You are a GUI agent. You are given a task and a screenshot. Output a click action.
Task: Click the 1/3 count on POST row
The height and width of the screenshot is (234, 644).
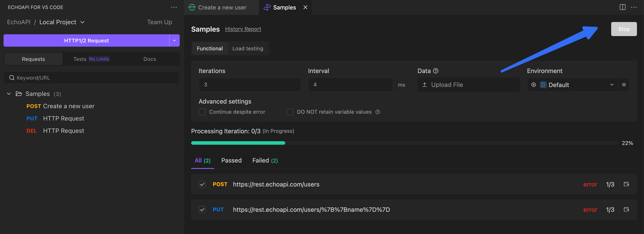610,184
